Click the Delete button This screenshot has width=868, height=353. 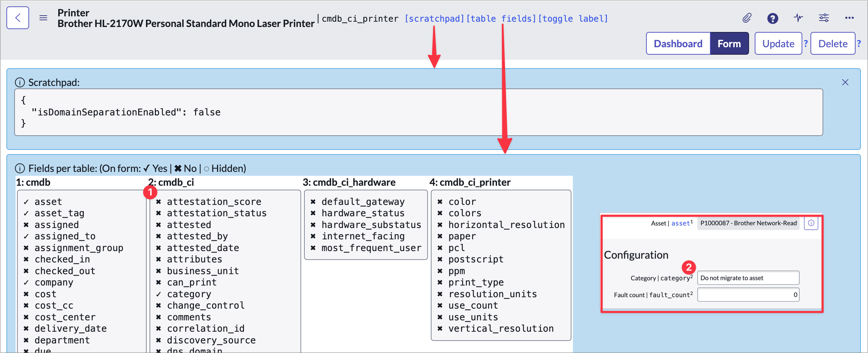832,44
